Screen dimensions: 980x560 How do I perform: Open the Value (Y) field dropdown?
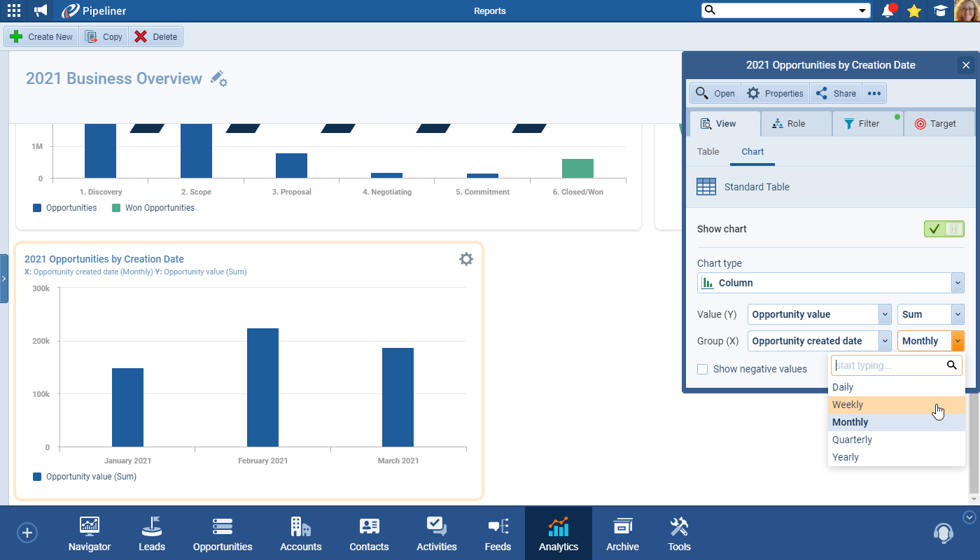885,314
